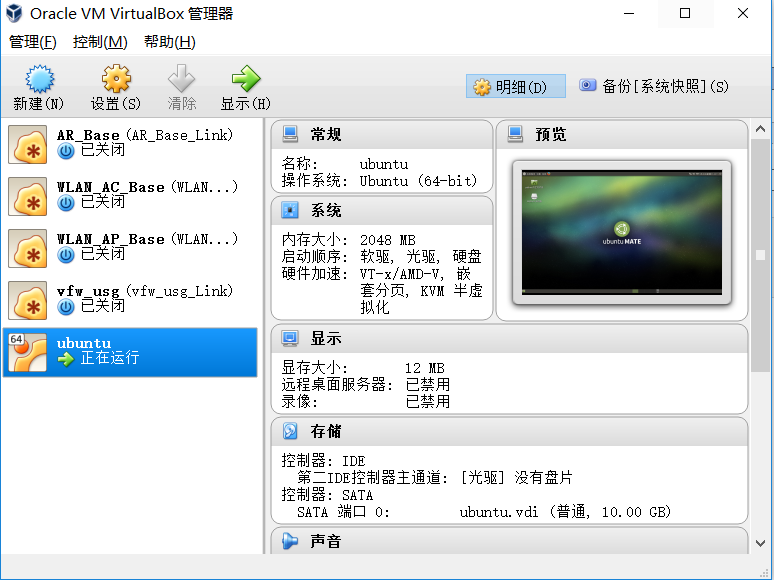
Task: Click the Ubuntu (64-bit) operating system value
Action: (418, 181)
